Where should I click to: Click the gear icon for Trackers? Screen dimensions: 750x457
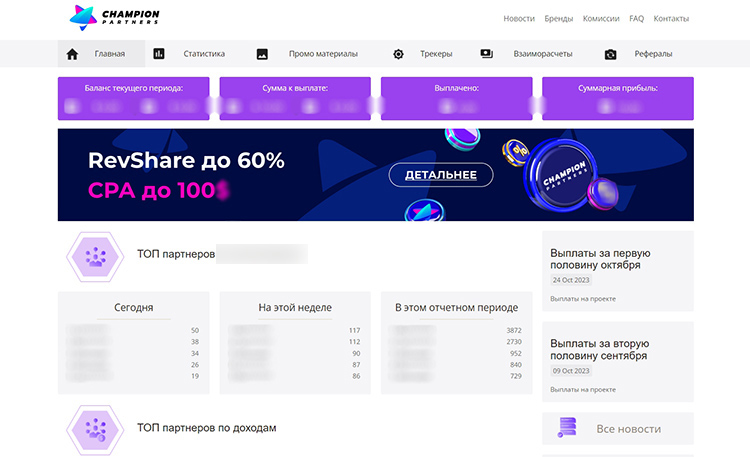click(x=398, y=54)
